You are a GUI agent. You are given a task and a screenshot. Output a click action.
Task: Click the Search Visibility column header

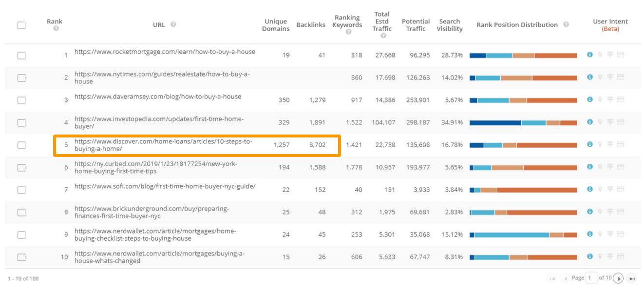point(450,25)
